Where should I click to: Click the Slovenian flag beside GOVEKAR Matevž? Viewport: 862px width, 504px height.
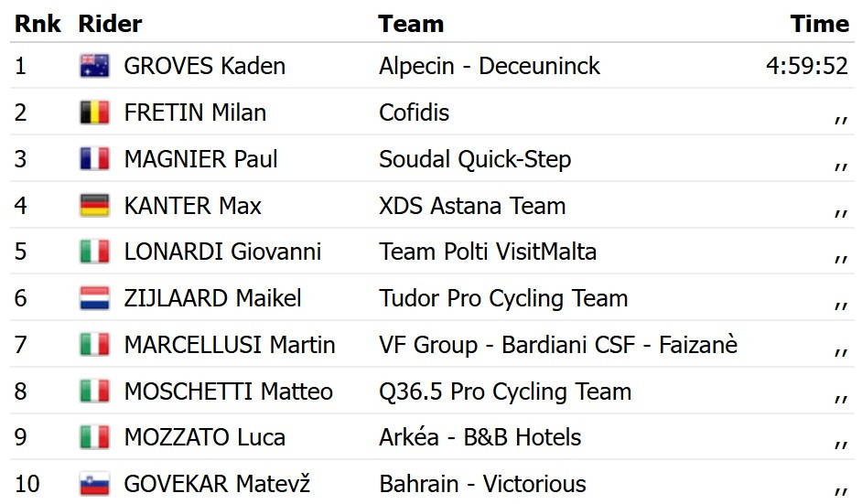[x=94, y=484]
